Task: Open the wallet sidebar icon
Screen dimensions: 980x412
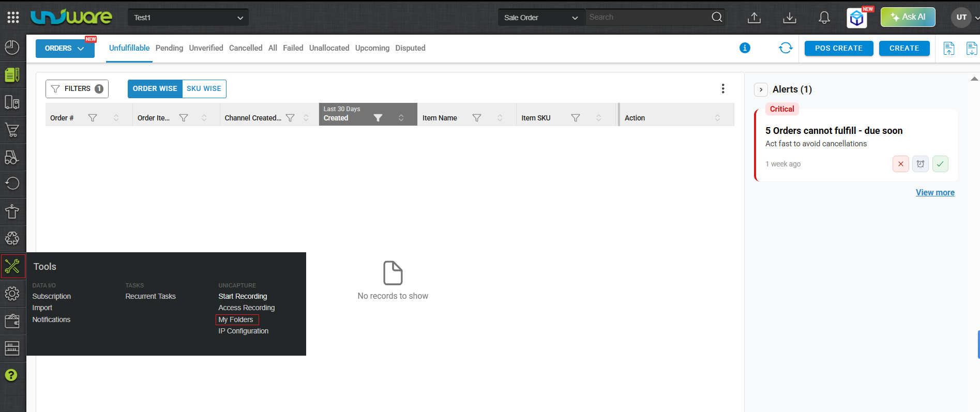Action: click(12, 321)
